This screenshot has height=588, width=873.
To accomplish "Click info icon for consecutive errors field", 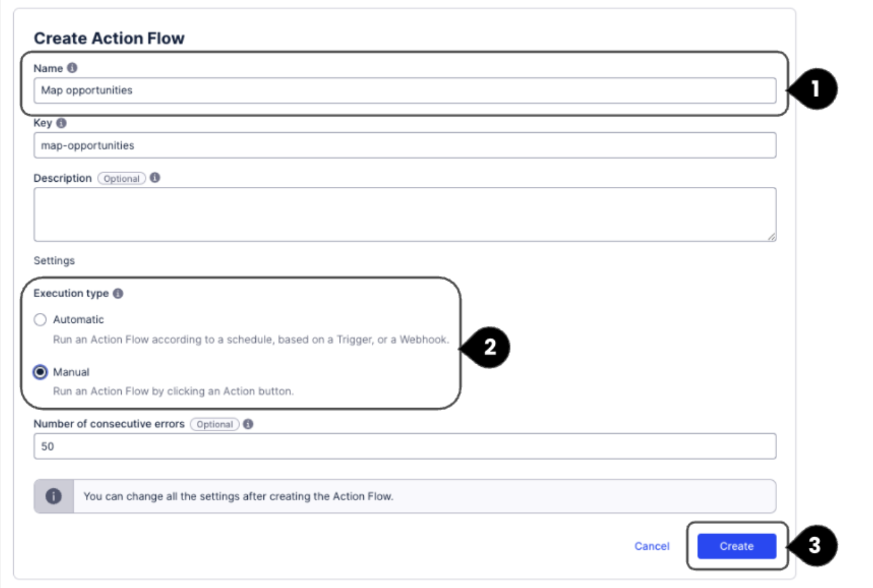I will (x=248, y=424).
